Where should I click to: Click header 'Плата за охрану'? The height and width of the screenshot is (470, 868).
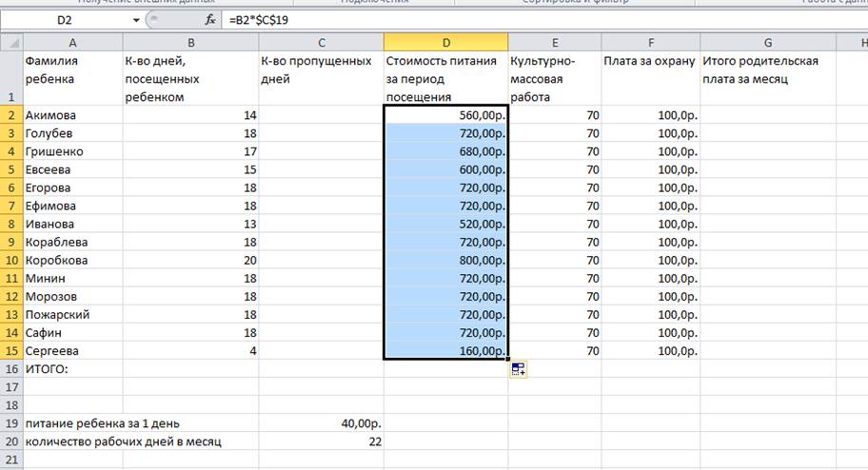[651, 79]
